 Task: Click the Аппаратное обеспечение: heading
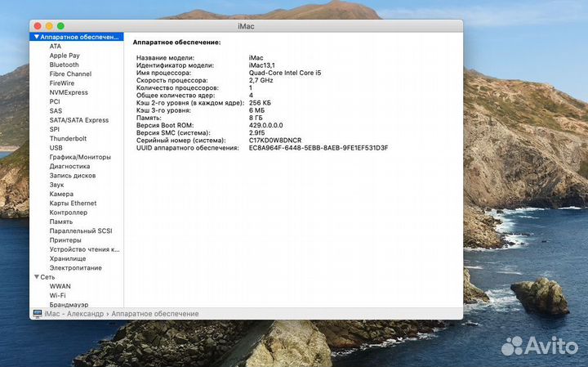pyautogui.click(x=176, y=43)
